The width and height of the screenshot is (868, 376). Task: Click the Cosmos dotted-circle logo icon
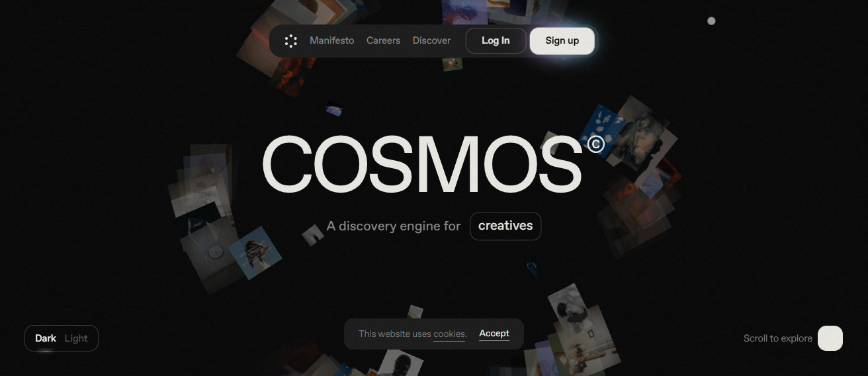point(290,41)
